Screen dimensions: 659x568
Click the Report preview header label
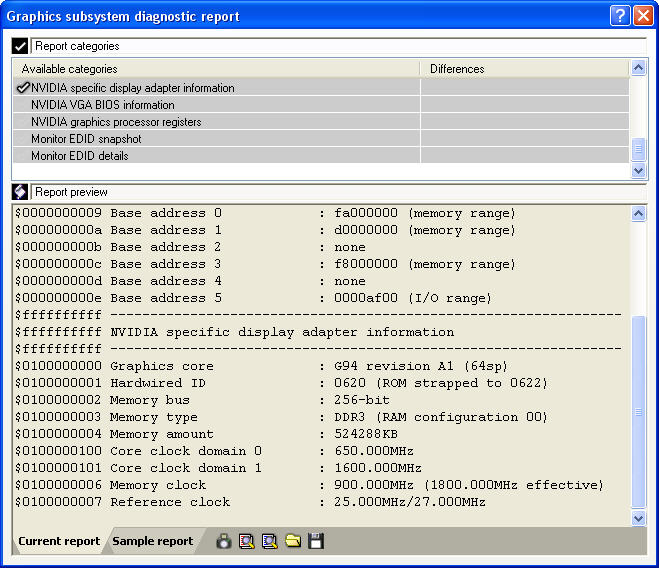tap(71, 192)
